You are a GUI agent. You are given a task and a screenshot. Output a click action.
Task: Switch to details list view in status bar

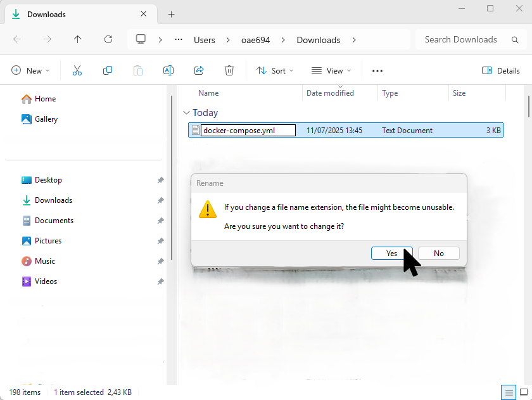point(508,392)
